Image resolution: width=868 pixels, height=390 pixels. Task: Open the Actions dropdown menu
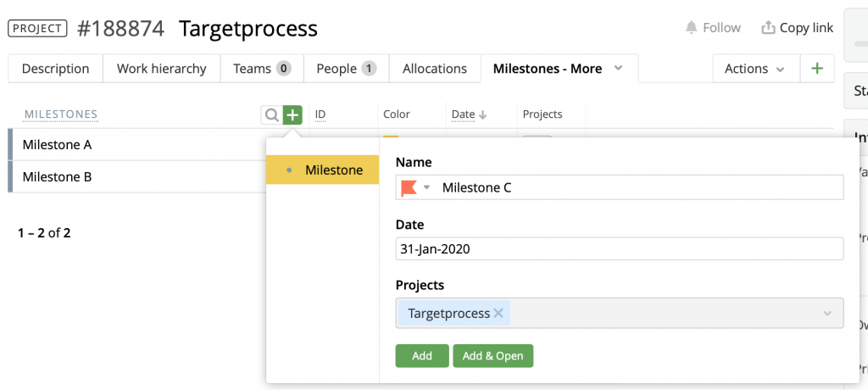click(755, 69)
